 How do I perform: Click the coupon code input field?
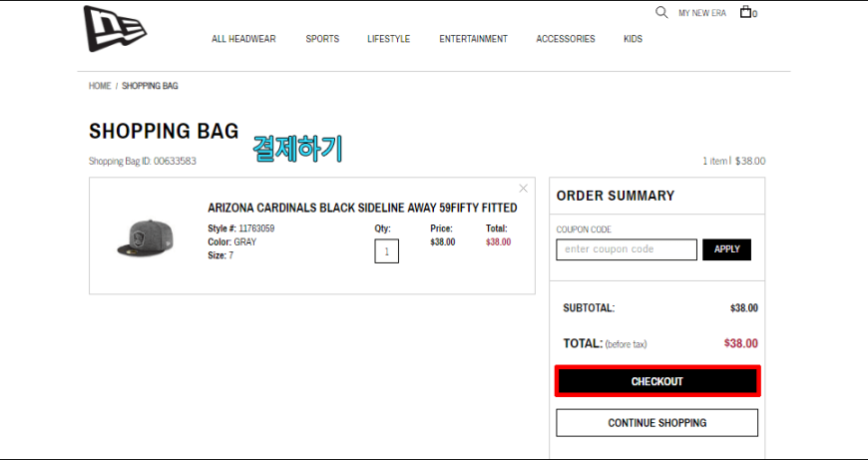627,249
